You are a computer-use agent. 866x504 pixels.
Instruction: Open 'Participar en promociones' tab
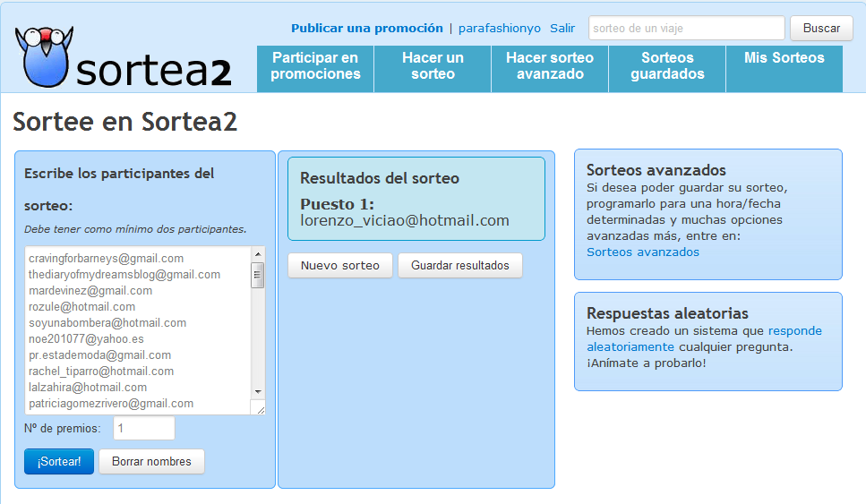click(315, 66)
